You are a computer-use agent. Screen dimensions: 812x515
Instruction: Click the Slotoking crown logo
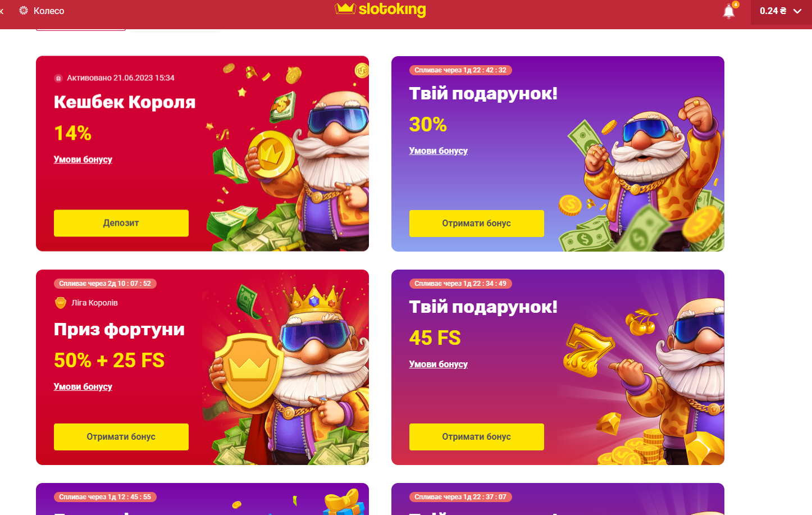[x=381, y=9]
